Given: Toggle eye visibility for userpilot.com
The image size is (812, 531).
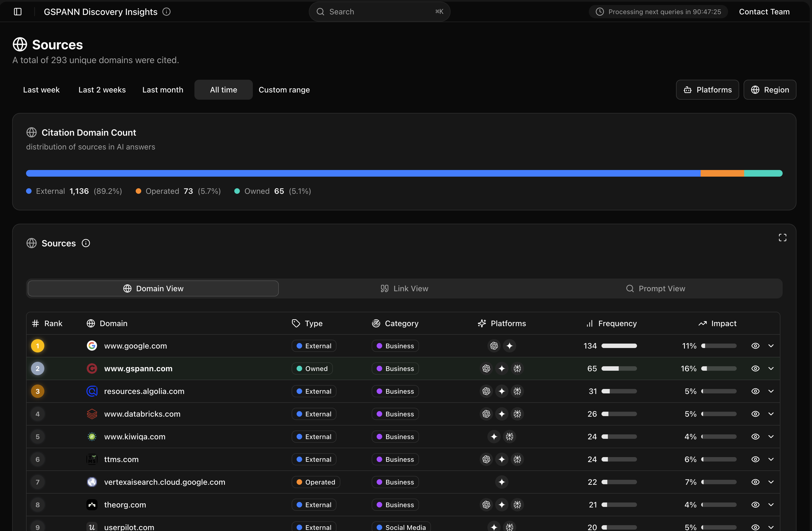Looking at the screenshot, I should click(755, 527).
